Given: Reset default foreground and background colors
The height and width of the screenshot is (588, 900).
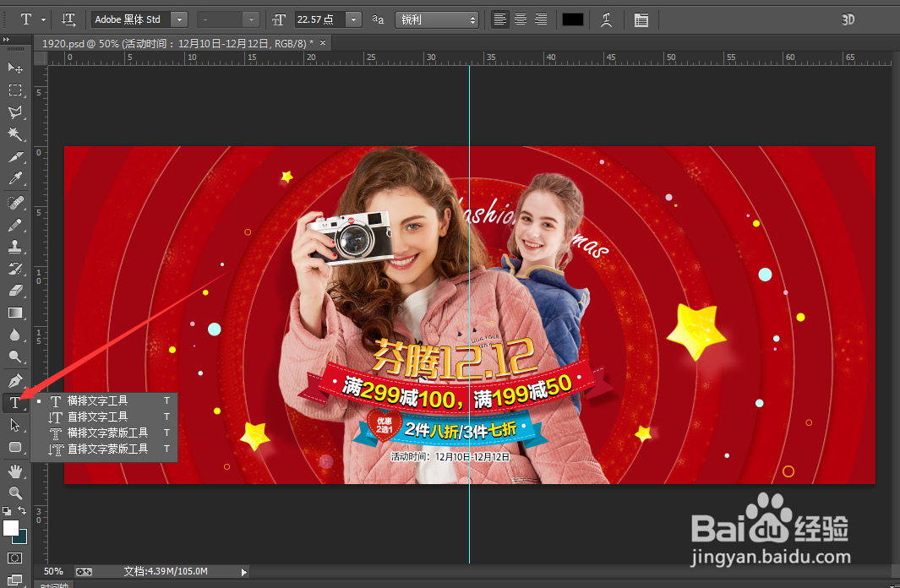Looking at the screenshot, I should 7,510.
